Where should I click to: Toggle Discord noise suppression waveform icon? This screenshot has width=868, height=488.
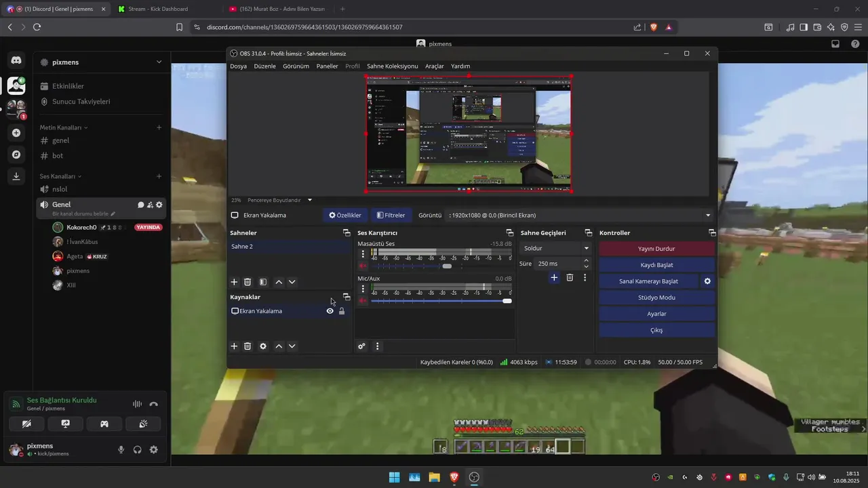pyautogui.click(x=138, y=404)
